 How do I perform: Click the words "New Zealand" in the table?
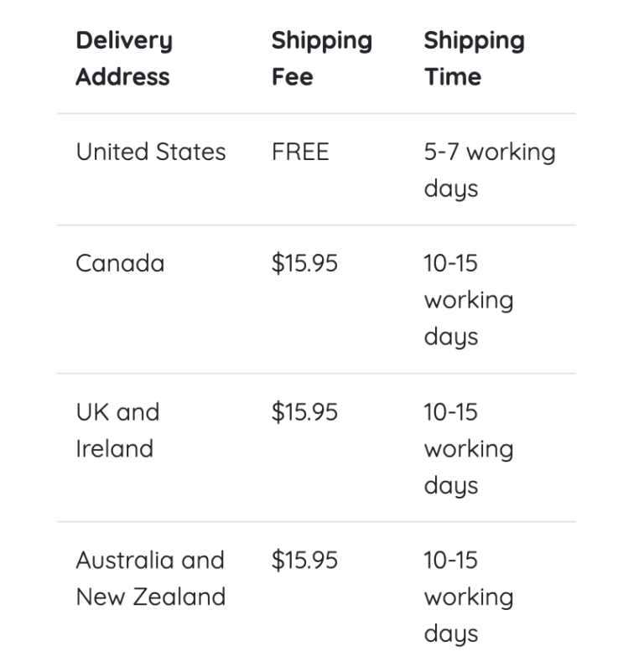click(x=151, y=597)
